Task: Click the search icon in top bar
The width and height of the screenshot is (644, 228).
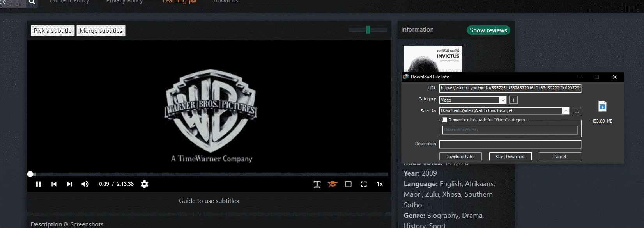Action: click(32, 2)
